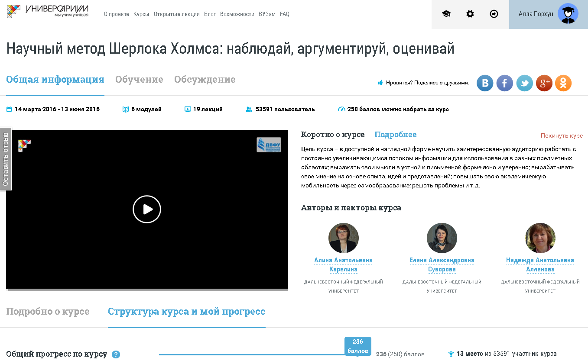Viewport: 588px width, 364px height.
Task: Select the Подробно о курсе tab
Action: (x=48, y=312)
